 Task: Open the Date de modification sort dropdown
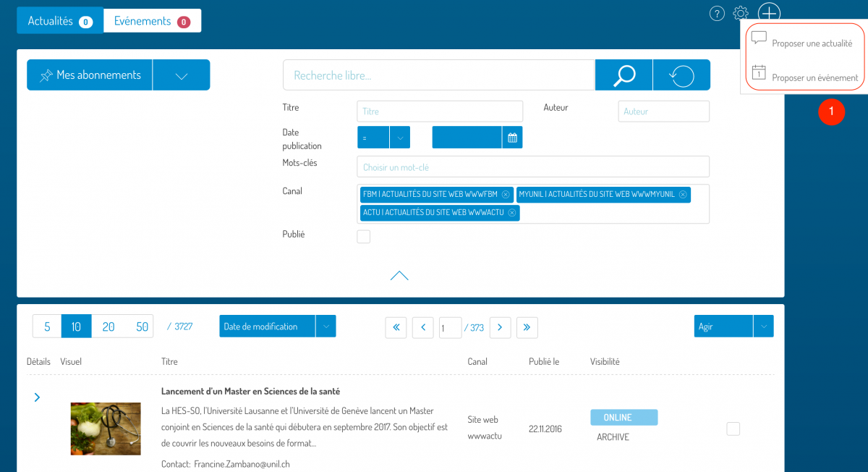pyautogui.click(x=325, y=326)
